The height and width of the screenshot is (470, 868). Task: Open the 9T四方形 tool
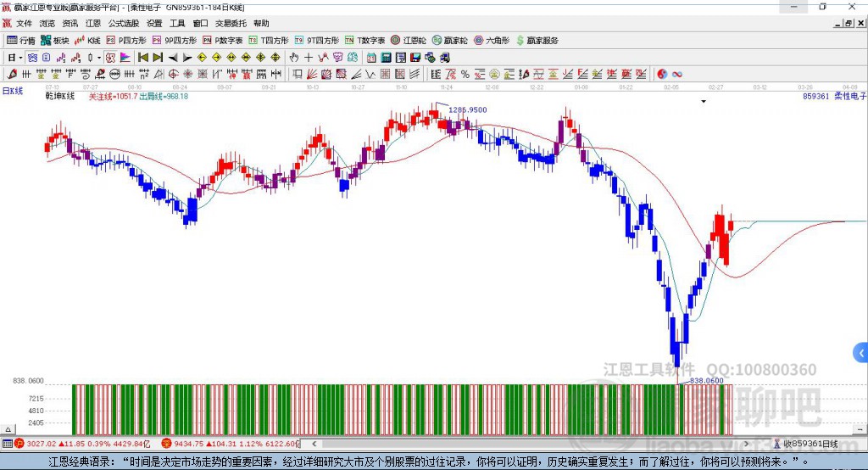point(317,41)
